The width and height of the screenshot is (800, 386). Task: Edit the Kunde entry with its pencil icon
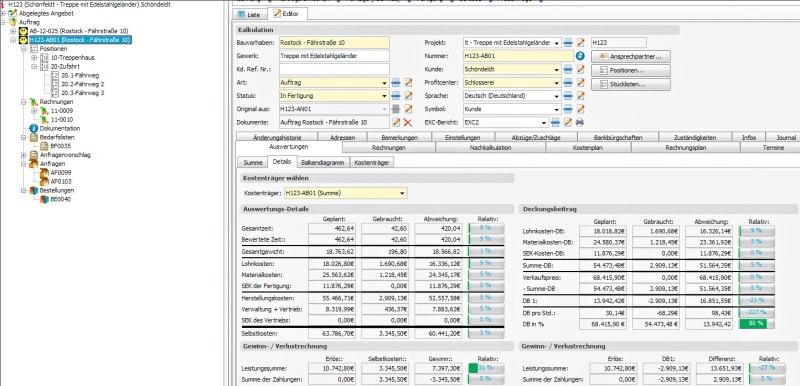581,69
